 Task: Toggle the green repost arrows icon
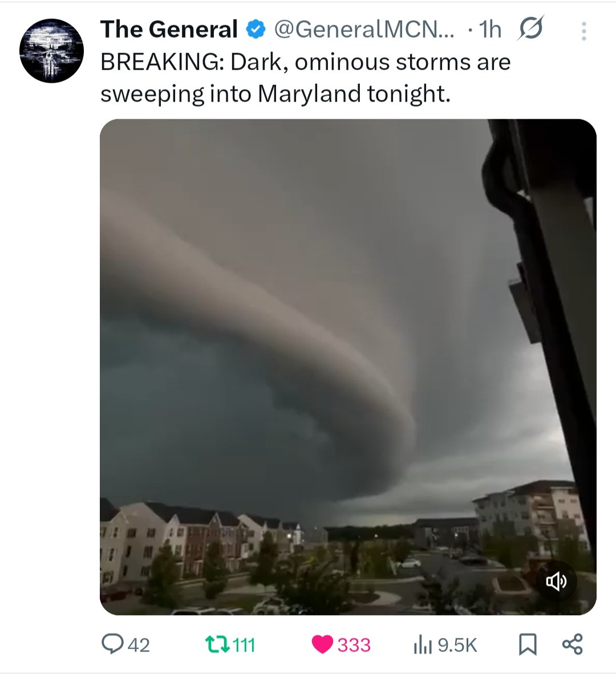coord(217,644)
